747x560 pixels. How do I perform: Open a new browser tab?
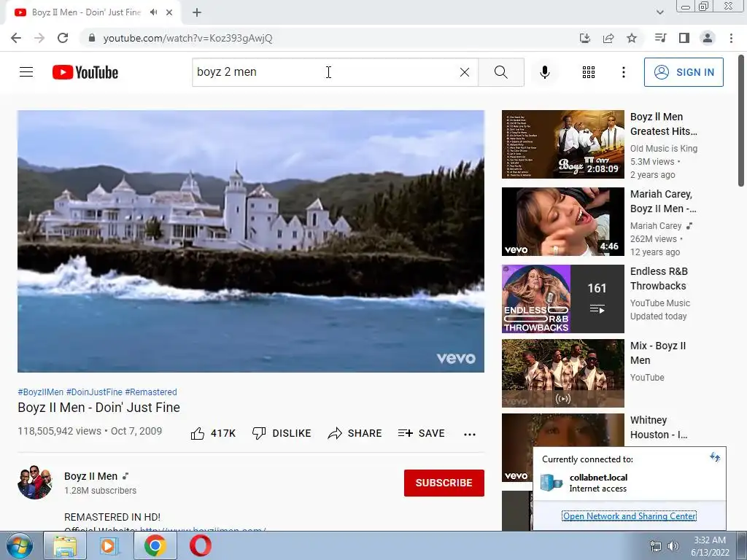(197, 12)
